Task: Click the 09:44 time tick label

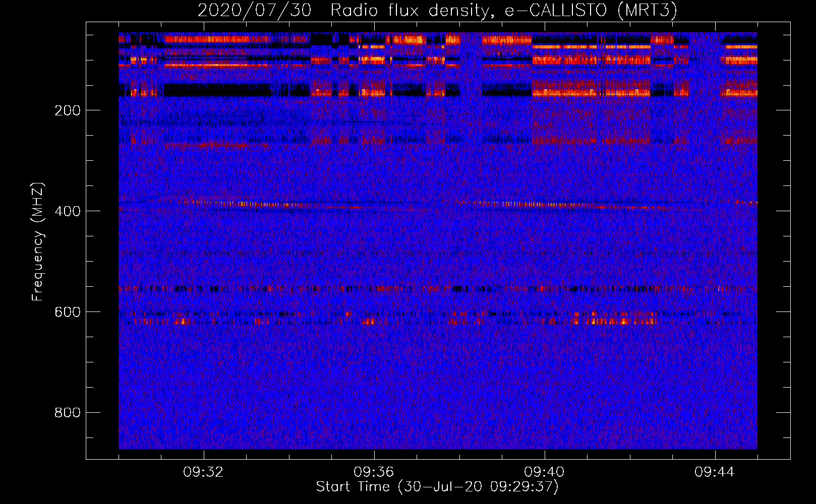Action: click(x=715, y=472)
